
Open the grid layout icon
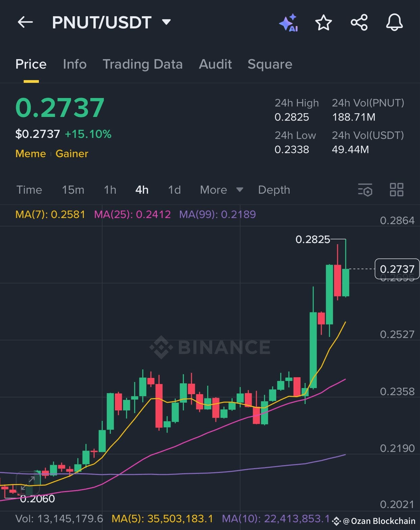[397, 190]
